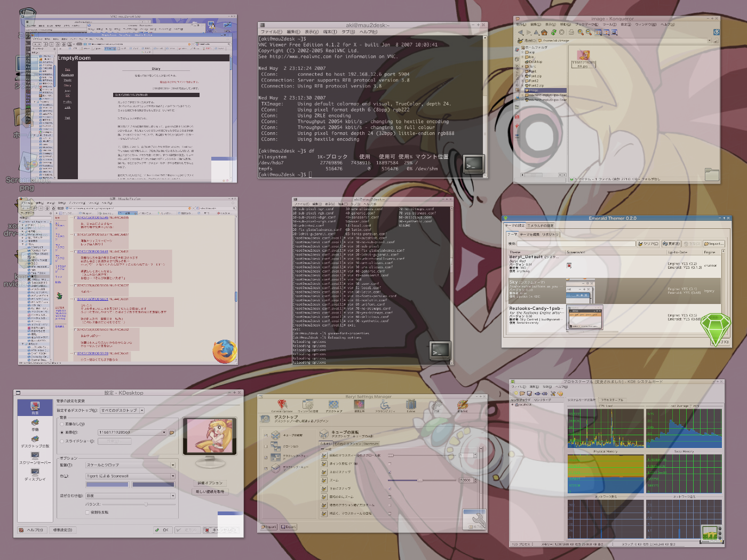This screenshot has height=560, width=747.
Task: Select the スクリーンセーバー icon in KDesktop sidebar
Action: tap(35, 458)
